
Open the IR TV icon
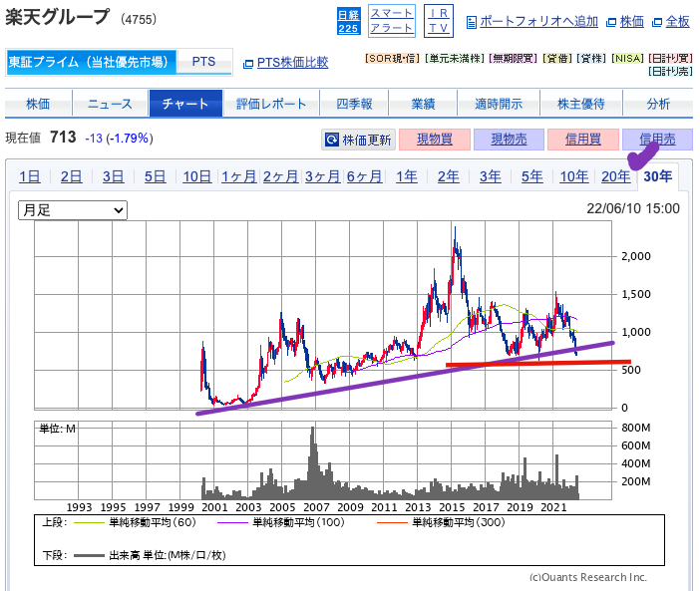tap(439, 21)
